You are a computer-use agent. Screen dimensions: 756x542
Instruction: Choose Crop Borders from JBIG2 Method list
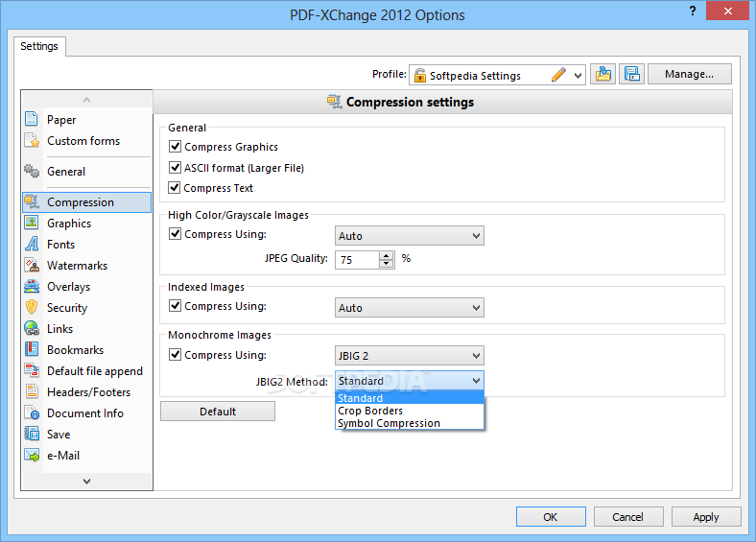410,411
